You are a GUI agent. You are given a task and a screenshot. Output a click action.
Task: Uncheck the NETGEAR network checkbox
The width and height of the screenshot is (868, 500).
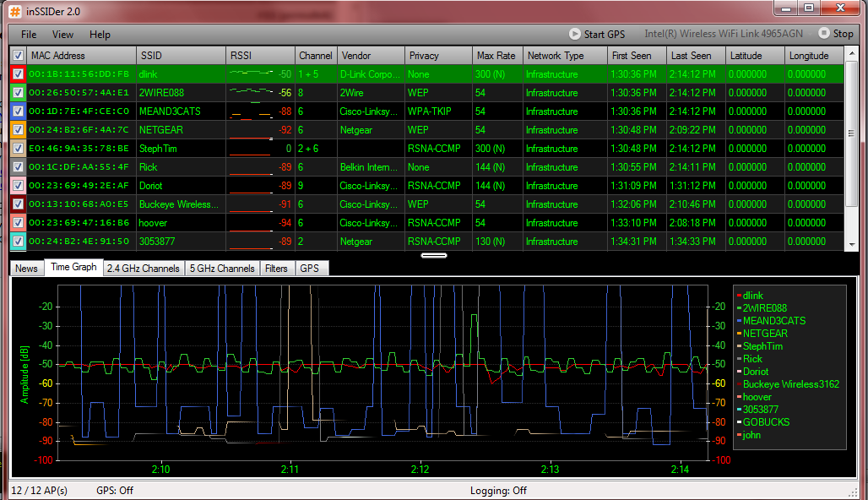pos(18,129)
